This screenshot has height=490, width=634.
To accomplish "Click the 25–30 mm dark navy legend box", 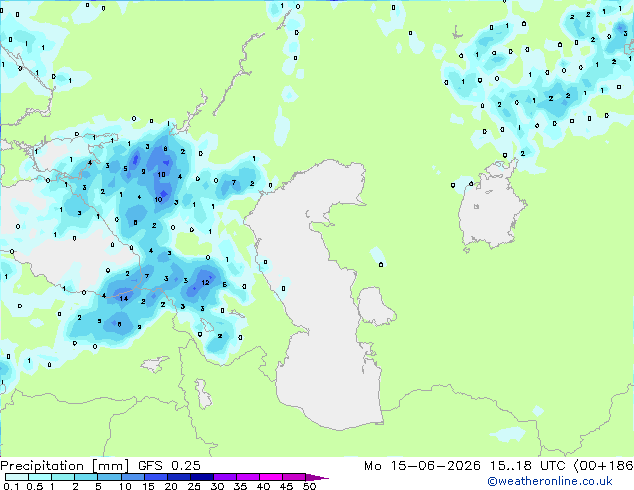I will (x=201, y=477).
